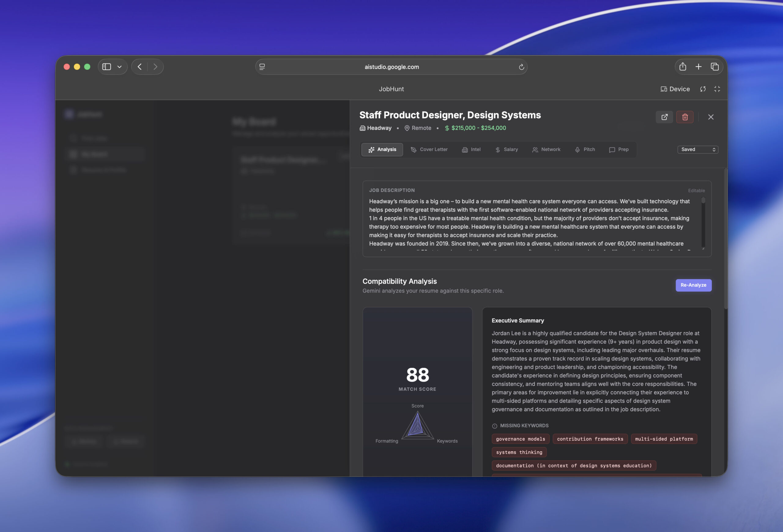Open the Device preview selector
783x532 pixels.
pos(675,89)
